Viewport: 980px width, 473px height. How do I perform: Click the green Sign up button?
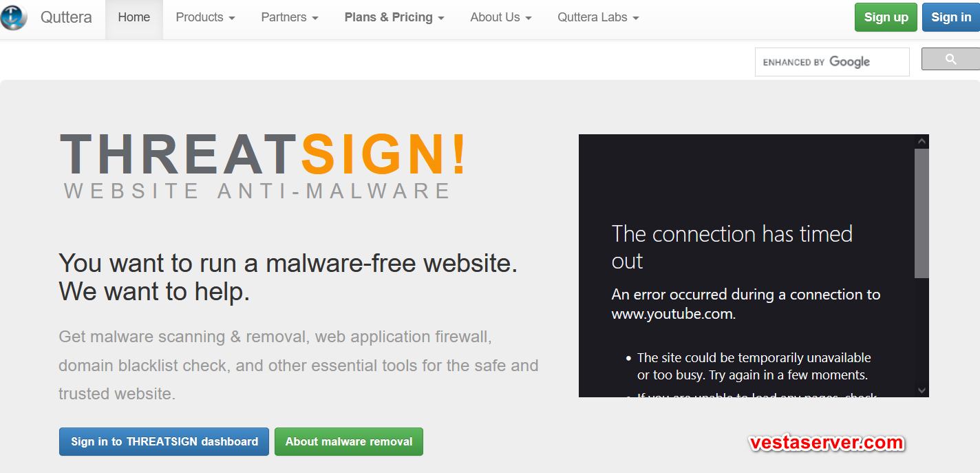point(886,17)
